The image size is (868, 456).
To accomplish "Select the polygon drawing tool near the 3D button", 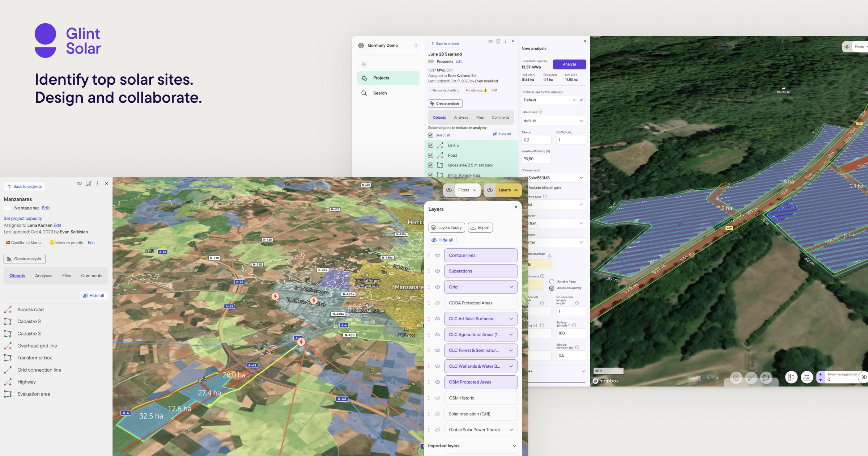I will (x=766, y=377).
